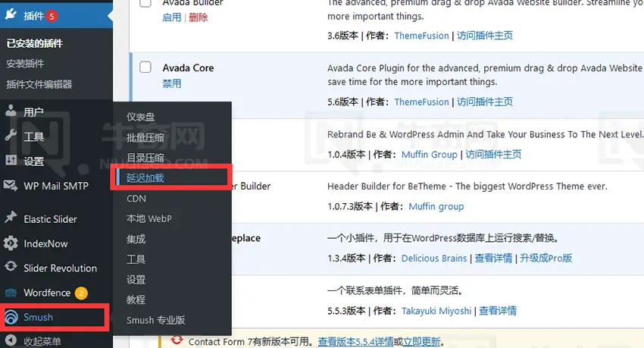Click the Elastic Slider pin icon

11,218
